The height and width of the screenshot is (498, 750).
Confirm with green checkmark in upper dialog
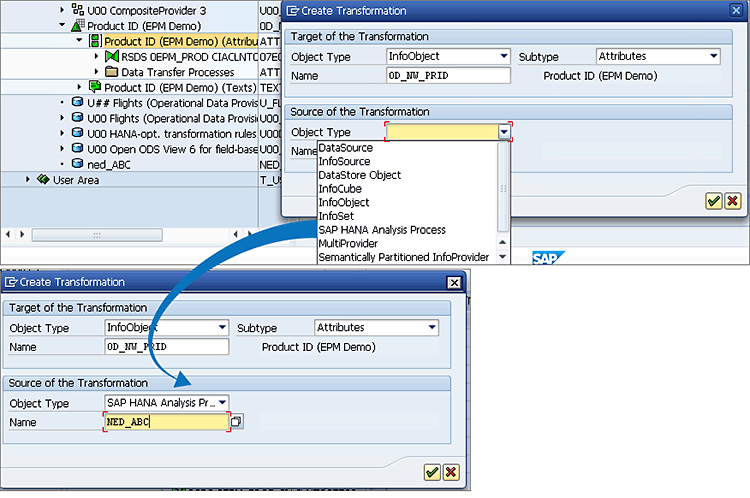714,201
